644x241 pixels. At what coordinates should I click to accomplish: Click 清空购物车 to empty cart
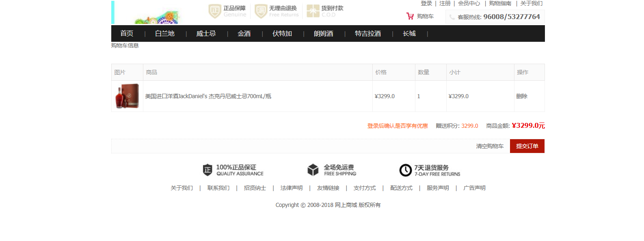click(x=490, y=146)
